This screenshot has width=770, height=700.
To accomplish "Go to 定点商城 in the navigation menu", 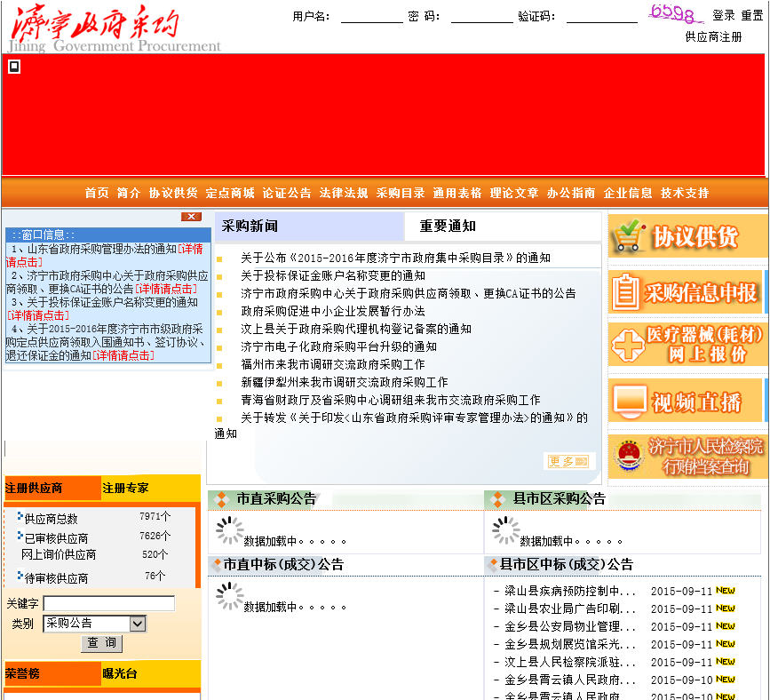I will coord(230,193).
